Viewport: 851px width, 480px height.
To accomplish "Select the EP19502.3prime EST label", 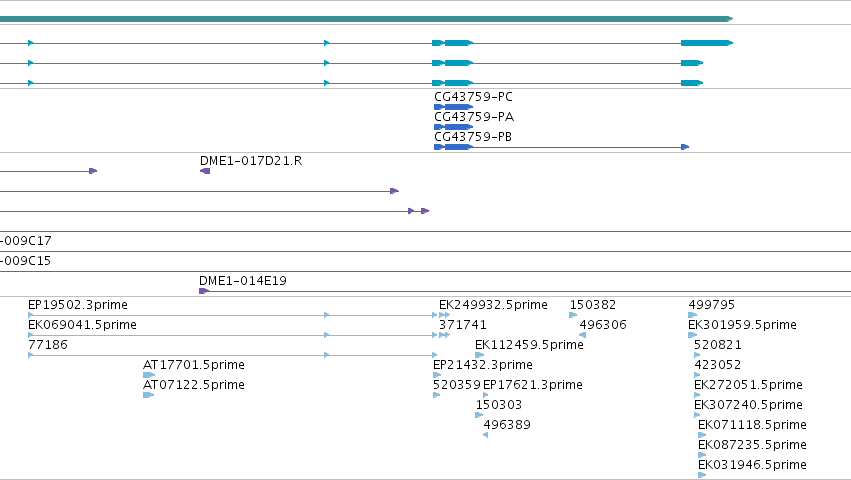I will (78, 305).
